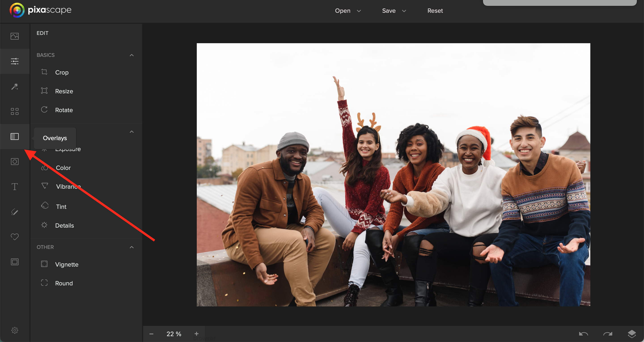
Task: Click the undo arrow icon
Action: pyautogui.click(x=583, y=334)
